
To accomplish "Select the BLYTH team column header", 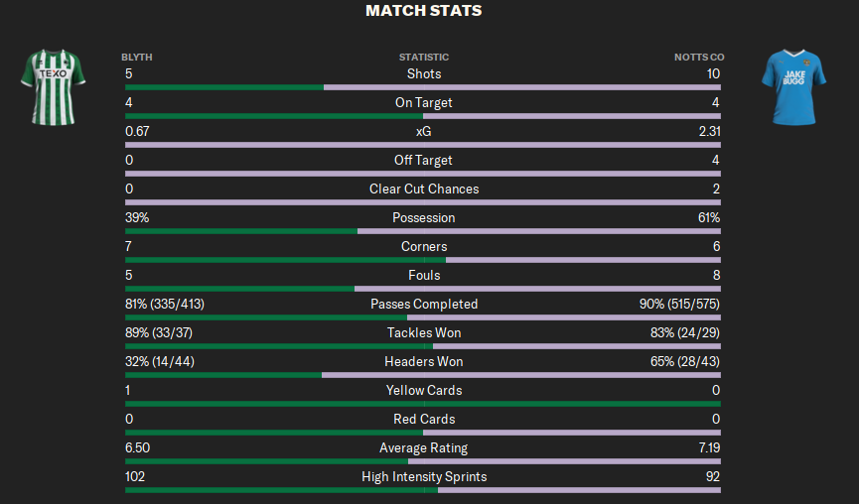I will click(x=137, y=57).
